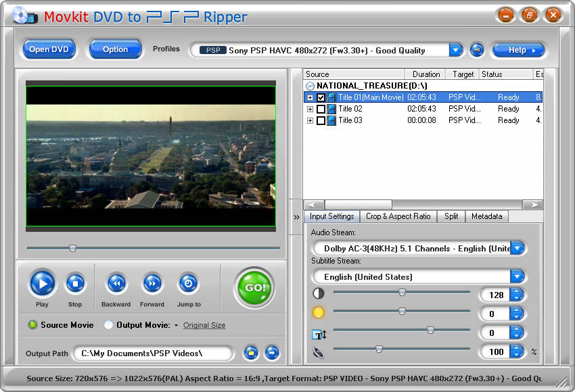Click the volume slider handle
The height and width of the screenshot is (392, 575).
[379, 349]
